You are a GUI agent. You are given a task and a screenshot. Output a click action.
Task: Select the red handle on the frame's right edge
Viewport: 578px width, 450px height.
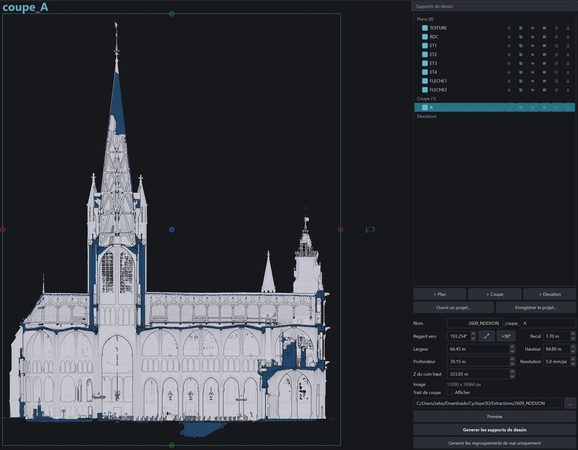(x=340, y=230)
